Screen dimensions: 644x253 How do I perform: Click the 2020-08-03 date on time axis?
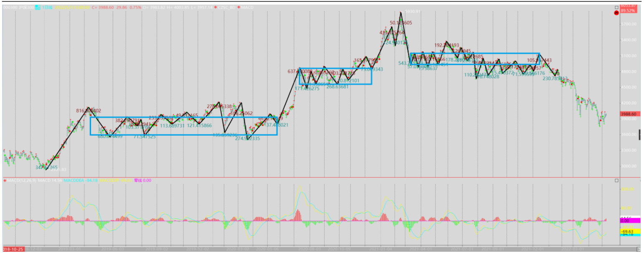(310, 249)
